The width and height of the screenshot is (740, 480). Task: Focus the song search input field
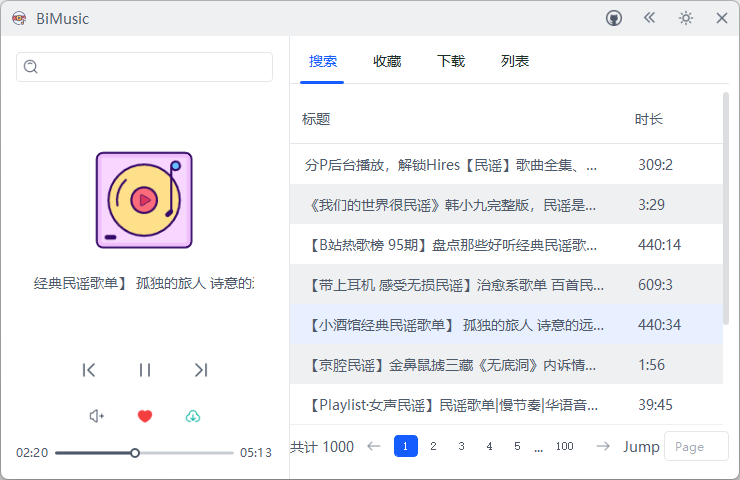(x=144, y=67)
